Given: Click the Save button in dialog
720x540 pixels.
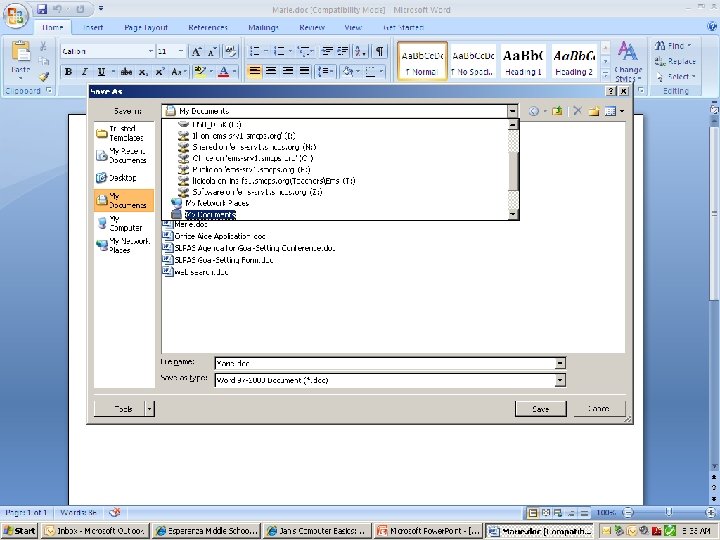Looking at the screenshot, I should tap(540, 409).
